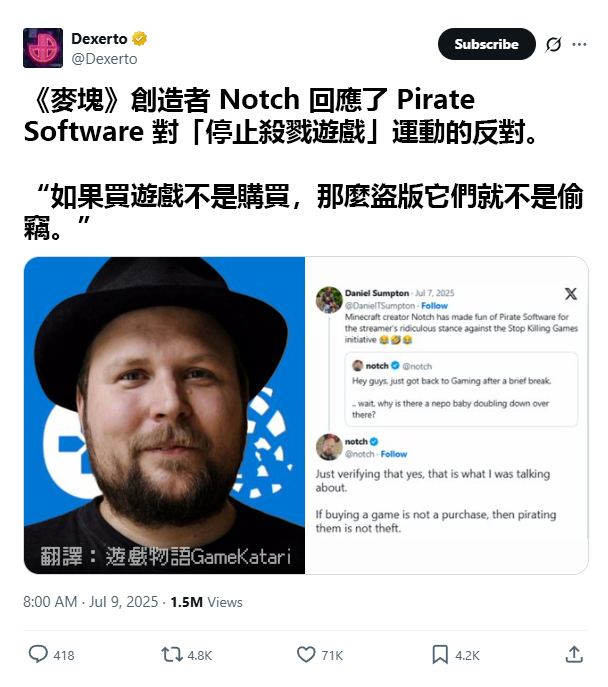Click Daniel Sumpton's avatar in embedded tweet
Image resolution: width=608 pixels, height=687 pixels.
click(x=329, y=300)
